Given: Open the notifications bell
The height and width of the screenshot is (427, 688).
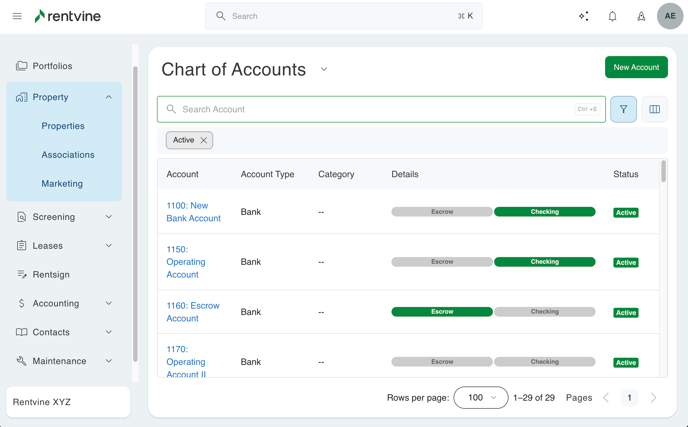Looking at the screenshot, I should click(613, 16).
